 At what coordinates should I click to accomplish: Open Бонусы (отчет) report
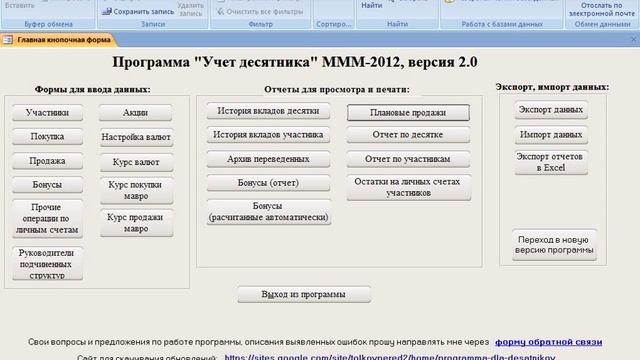point(268,183)
